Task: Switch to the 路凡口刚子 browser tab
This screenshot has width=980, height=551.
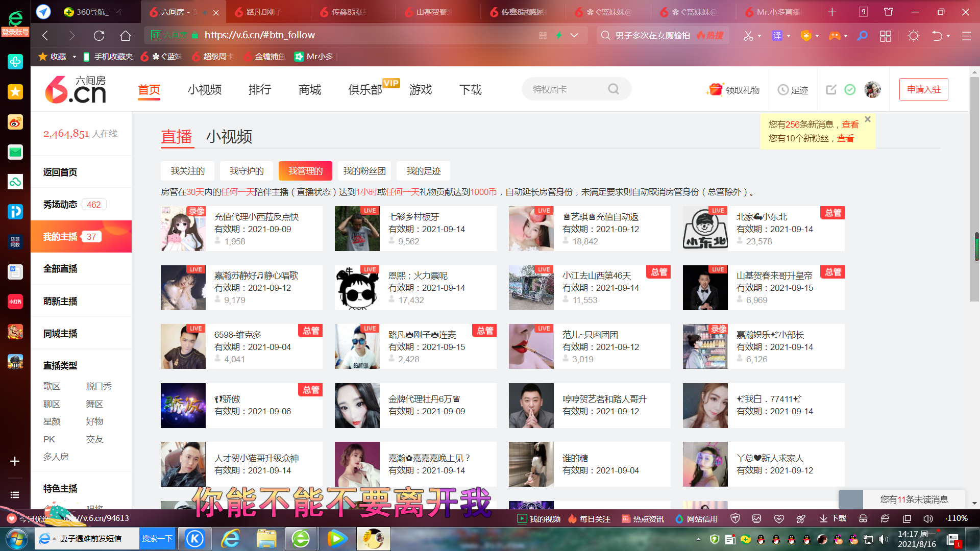Action: point(267,12)
